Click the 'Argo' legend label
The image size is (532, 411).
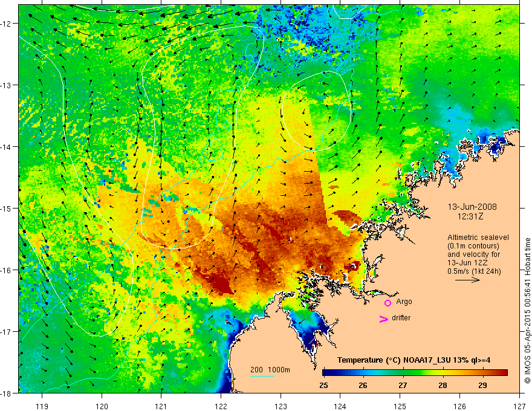[404, 302]
